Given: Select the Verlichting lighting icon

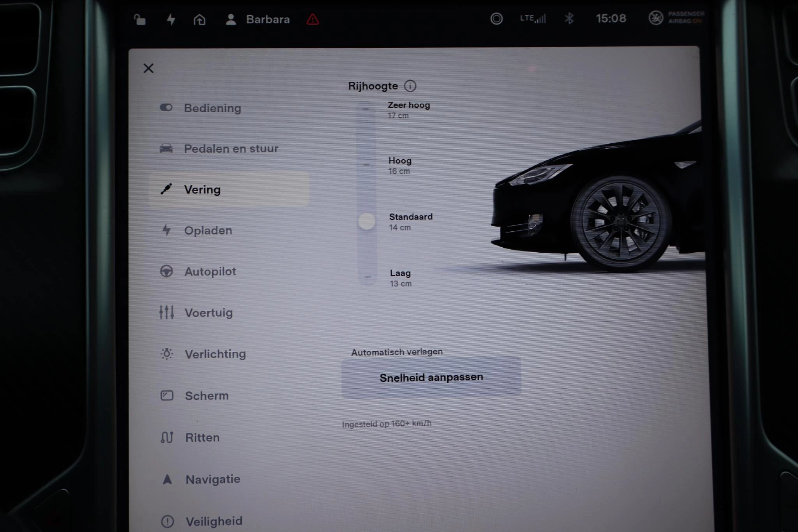Looking at the screenshot, I should pyautogui.click(x=166, y=354).
